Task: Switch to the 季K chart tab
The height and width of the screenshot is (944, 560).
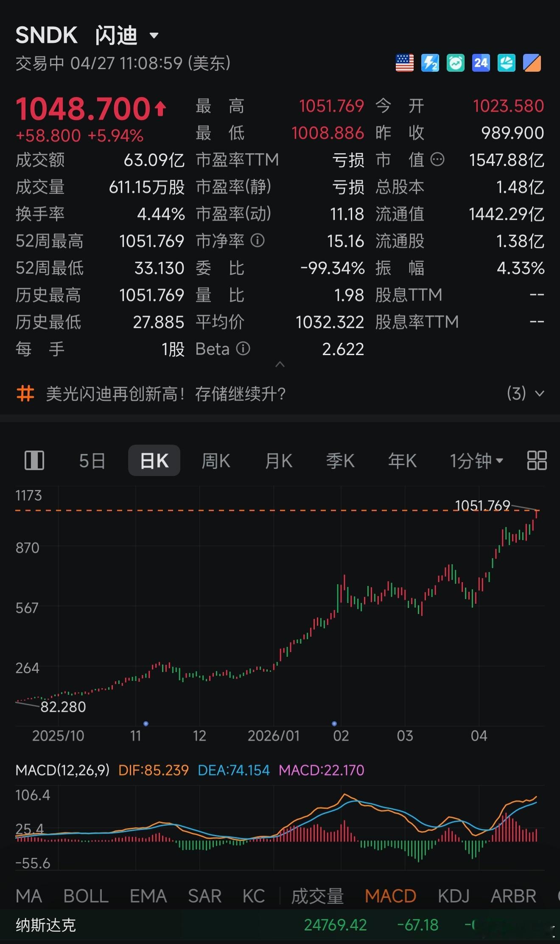Action: click(x=340, y=460)
